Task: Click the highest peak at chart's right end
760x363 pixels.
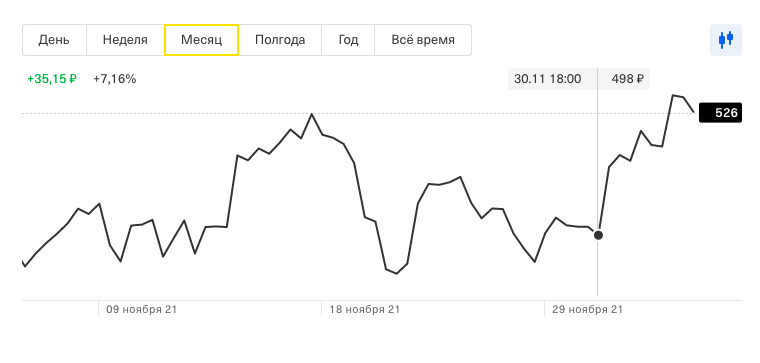Action: click(673, 95)
